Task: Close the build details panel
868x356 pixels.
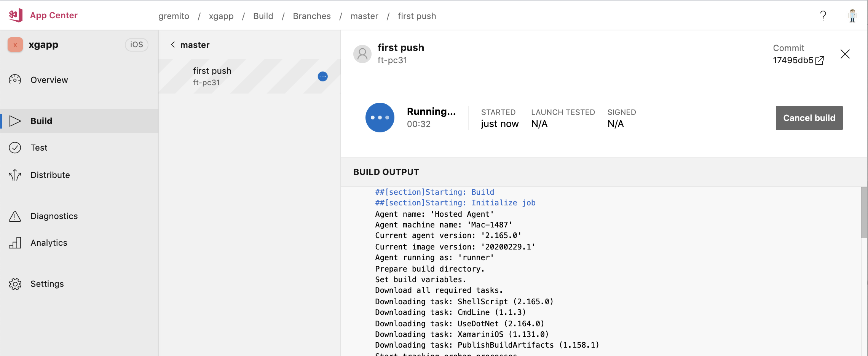Action: pyautogui.click(x=845, y=54)
